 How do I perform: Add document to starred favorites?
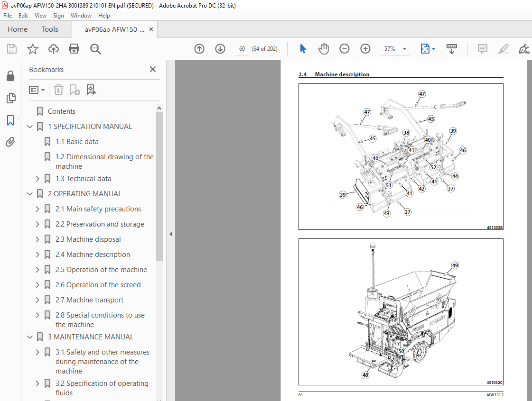pyautogui.click(x=33, y=49)
